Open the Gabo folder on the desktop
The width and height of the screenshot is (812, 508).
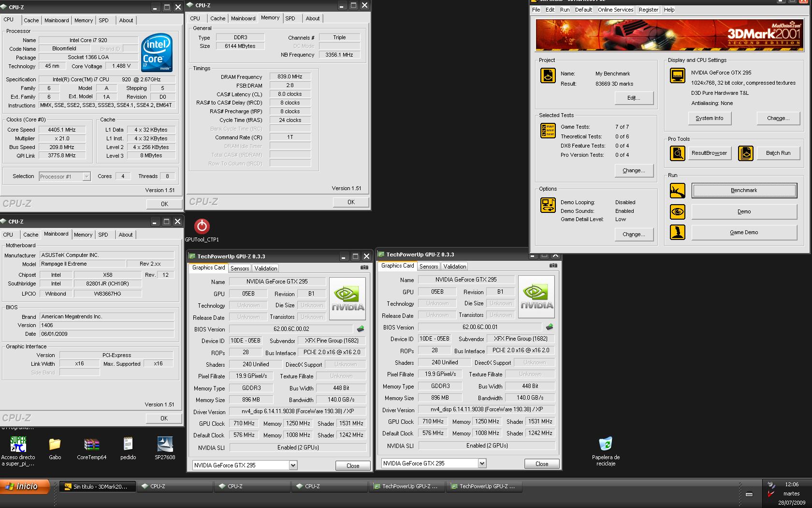coord(55,444)
